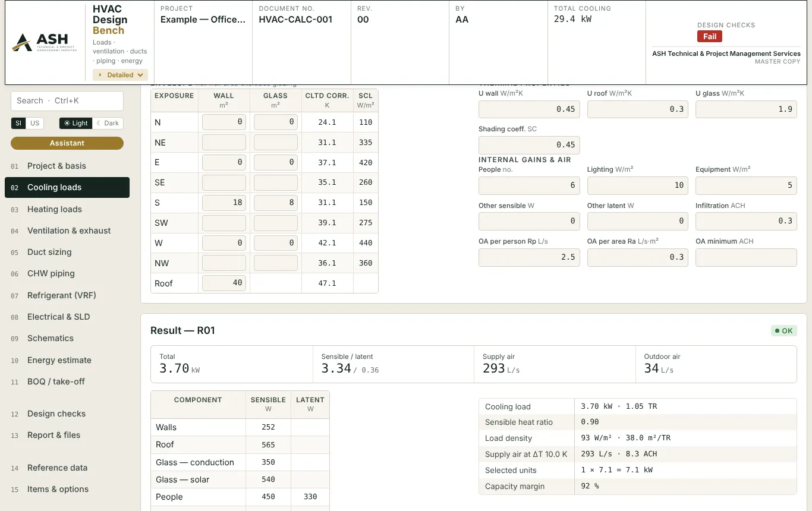This screenshot has width=812, height=511.
Task: Open the Cooling loads section
Action: click(x=67, y=187)
